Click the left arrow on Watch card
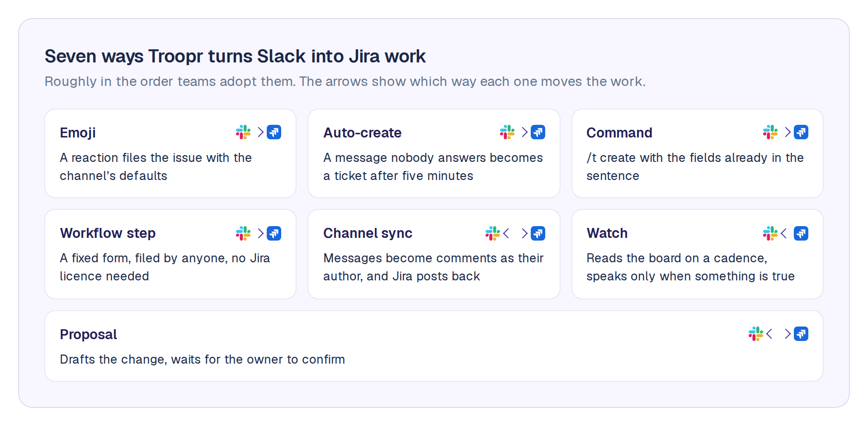This screenshot has height=426, width=868. pos(784,233)
